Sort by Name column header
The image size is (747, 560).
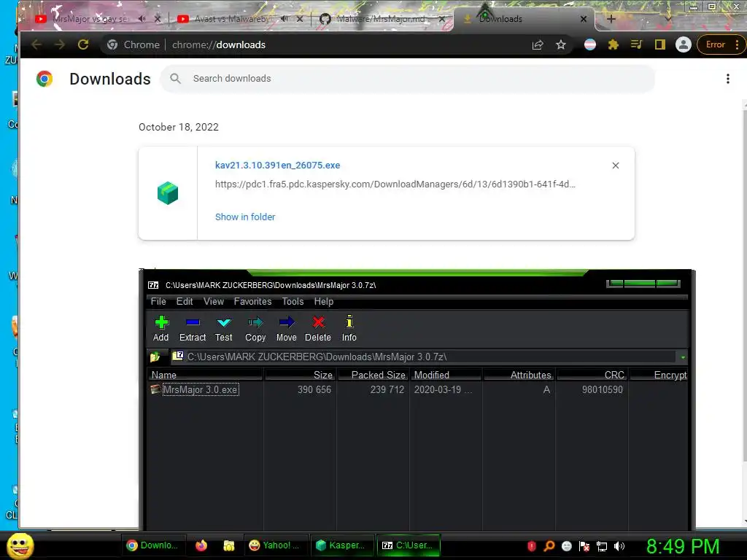click(x=205, y=375)
